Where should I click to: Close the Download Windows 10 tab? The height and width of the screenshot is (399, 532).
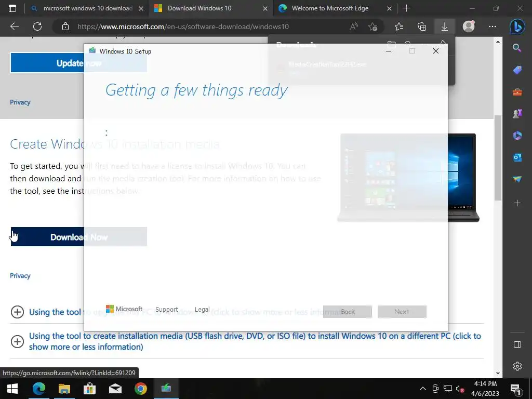point(265,8)
